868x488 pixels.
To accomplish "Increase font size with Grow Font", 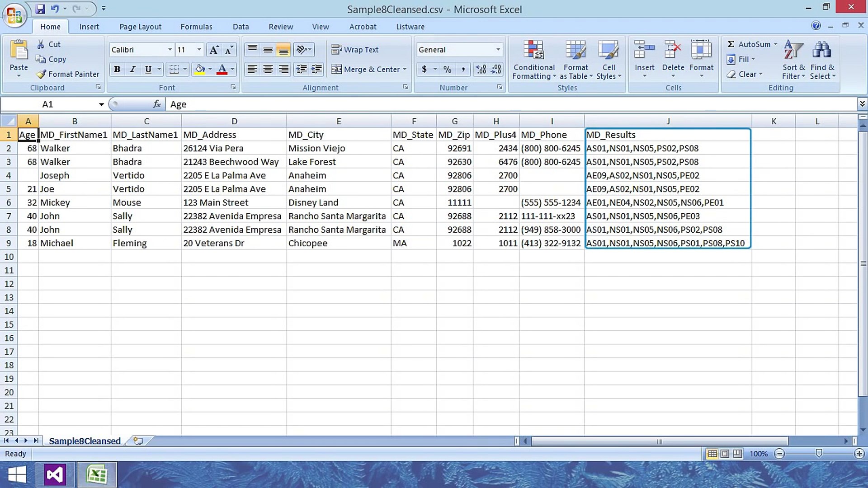I will point(214,50).
